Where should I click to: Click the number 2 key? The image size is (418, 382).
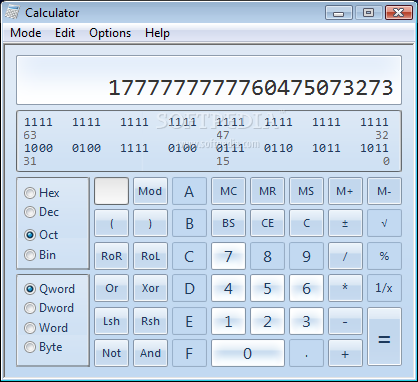click(267, 321)
